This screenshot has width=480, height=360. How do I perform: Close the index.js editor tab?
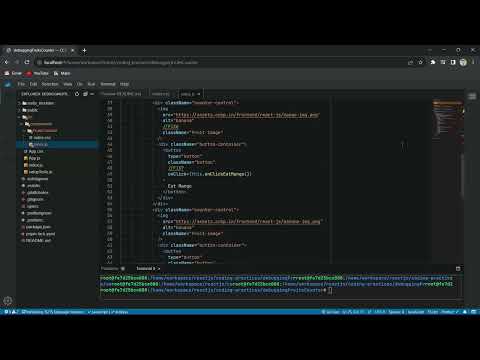click(198, 94)
